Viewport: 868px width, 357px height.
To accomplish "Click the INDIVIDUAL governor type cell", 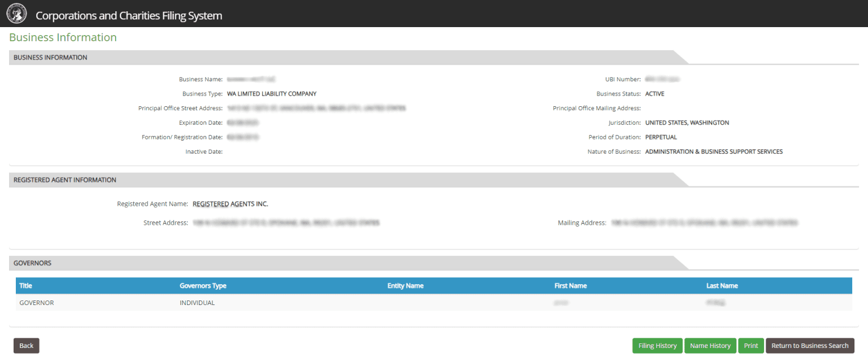I will (x=197, y=303).
